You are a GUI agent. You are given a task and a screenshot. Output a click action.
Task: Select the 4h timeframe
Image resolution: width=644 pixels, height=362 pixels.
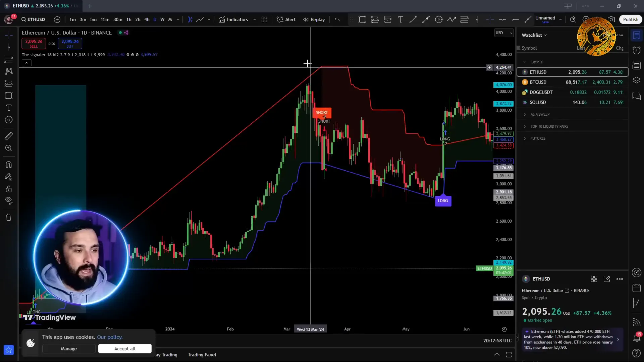coord(147,19)
